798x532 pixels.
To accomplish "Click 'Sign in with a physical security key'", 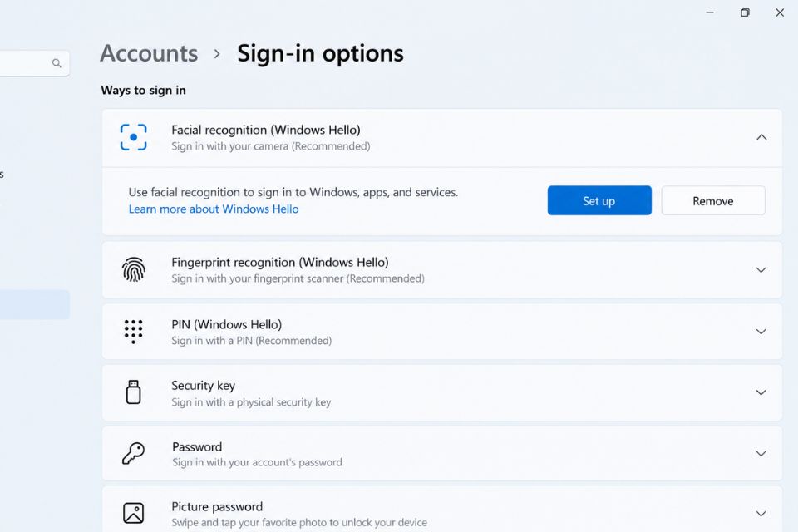I will pyautogui.click(x=251, y=402).
